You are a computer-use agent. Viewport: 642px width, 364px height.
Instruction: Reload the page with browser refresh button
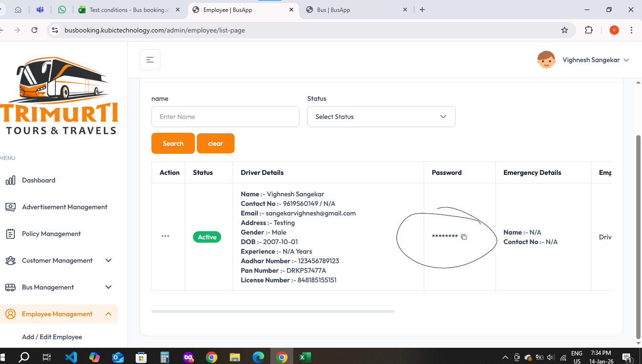[x=34, y=30]
